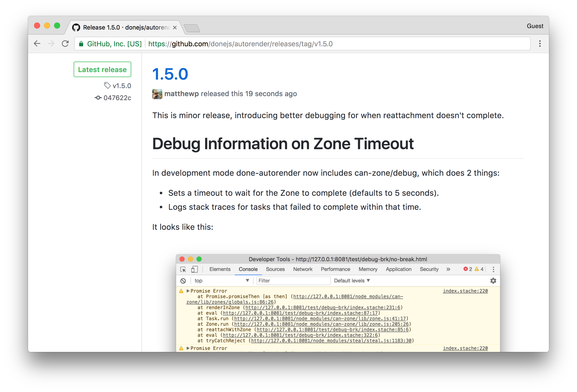Switch to the Performance tab in DevTools
577x392 pixels.
coord(335,269)
